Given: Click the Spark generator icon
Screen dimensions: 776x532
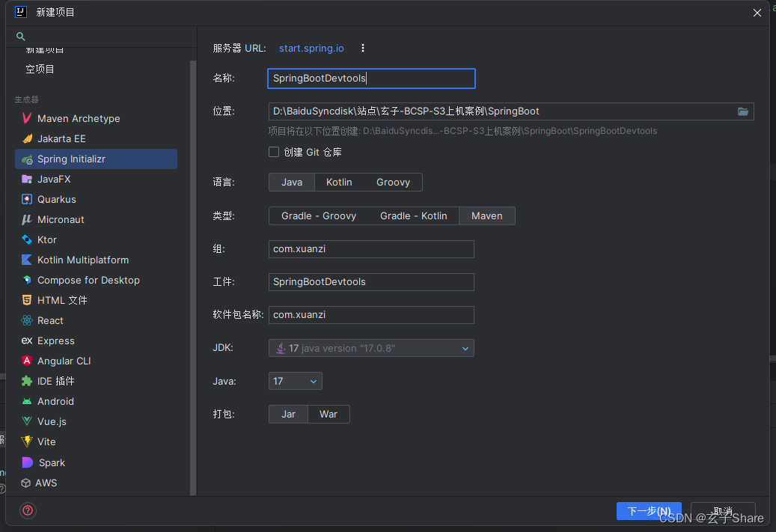Looking at the screenshot, I should pyautogui.click(x=27, y=462).
